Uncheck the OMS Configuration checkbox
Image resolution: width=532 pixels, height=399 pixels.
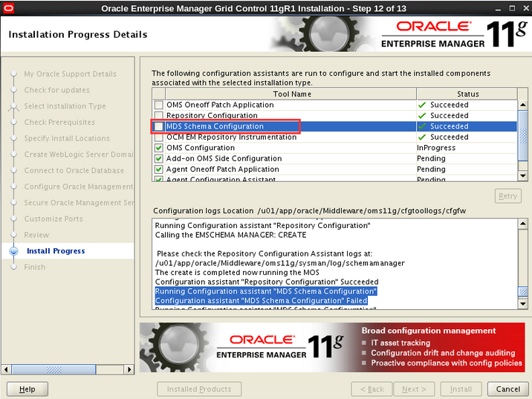point(158,148)
